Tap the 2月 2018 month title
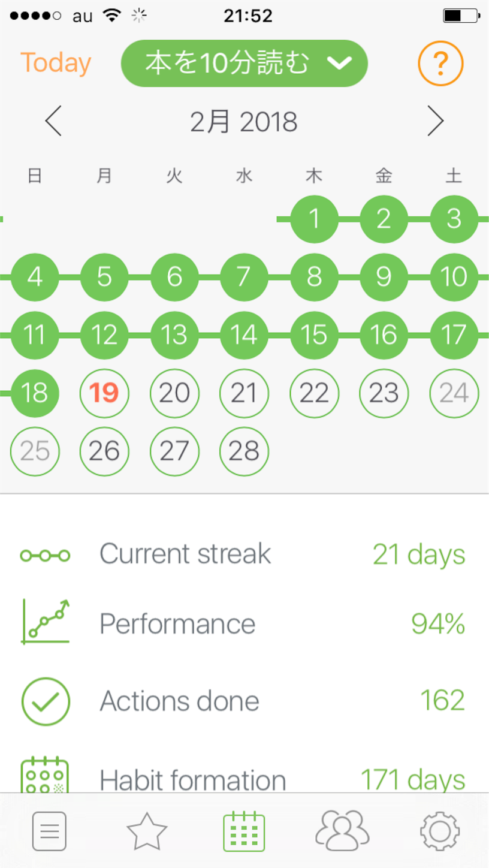The width and height of the screenshot is (489, 868). tap(244, 122)
